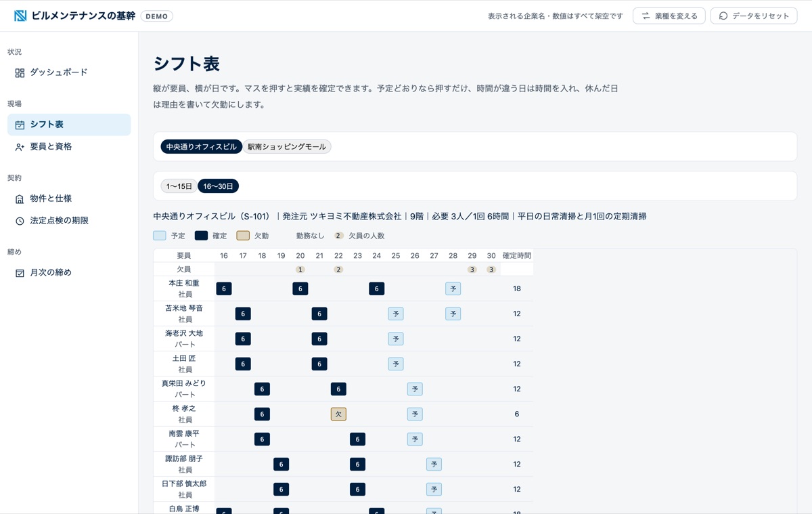This screenshot has height=514, width=812.
Task: Select シフト表 in the sidebar
Action: 69,125
